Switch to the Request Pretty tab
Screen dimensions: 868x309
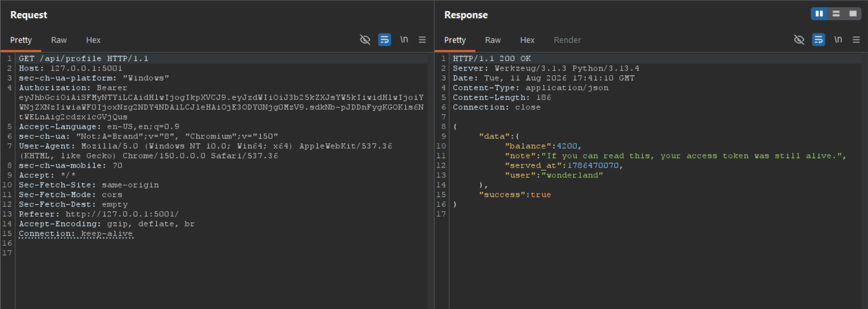click(x=21, y=40)
